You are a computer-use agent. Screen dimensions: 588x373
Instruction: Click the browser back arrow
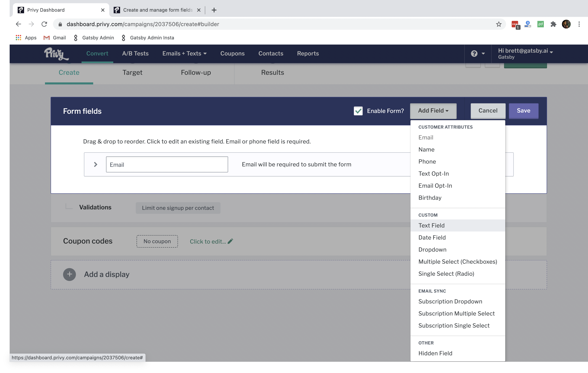click(x=18, y=24)
